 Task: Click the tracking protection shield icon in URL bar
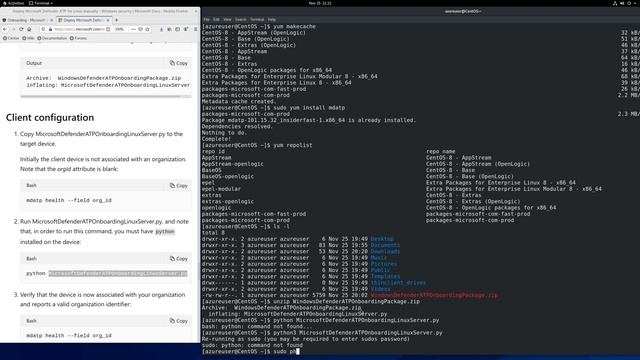43,29
